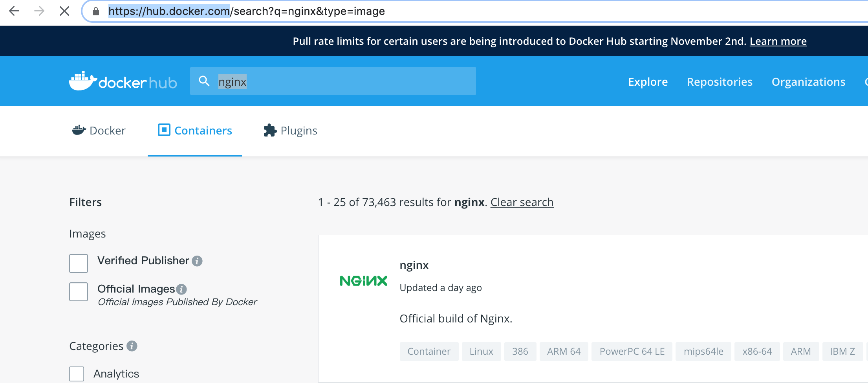Click the results count text

click(x=402, y=202)
